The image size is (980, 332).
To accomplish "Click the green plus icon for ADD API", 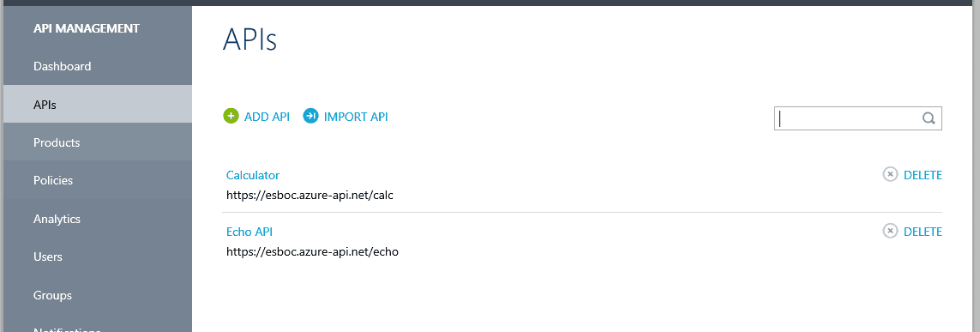I will 231,117.
